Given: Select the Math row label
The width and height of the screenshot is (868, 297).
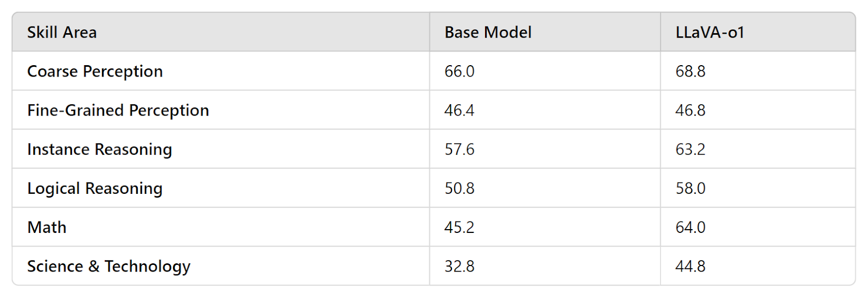Looking at the screenshot, I should (x=47, y=228).
